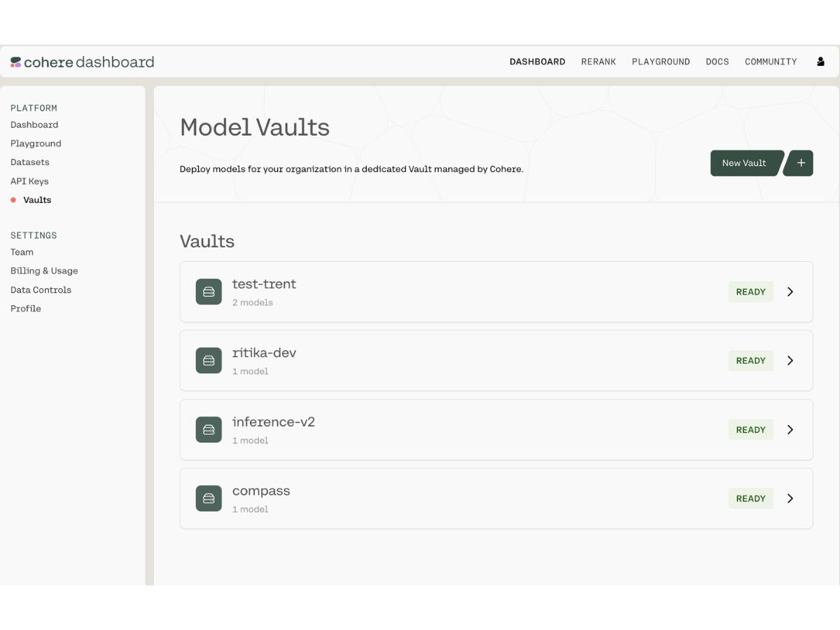The height and width of the screenshot is (630, 840).
Task: Click the READY badge on inference-v2
Action: [x=750, y=430]
